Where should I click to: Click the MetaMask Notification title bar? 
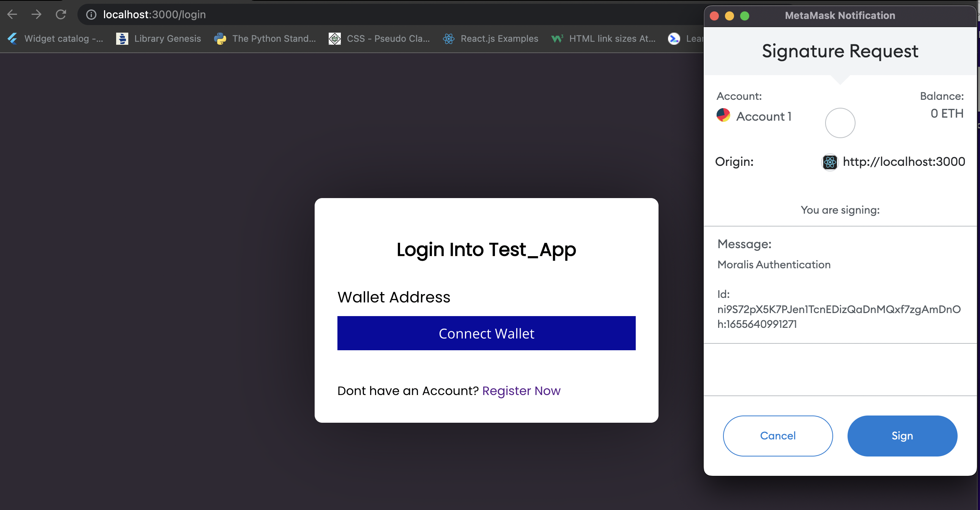[x=840, y=16]
